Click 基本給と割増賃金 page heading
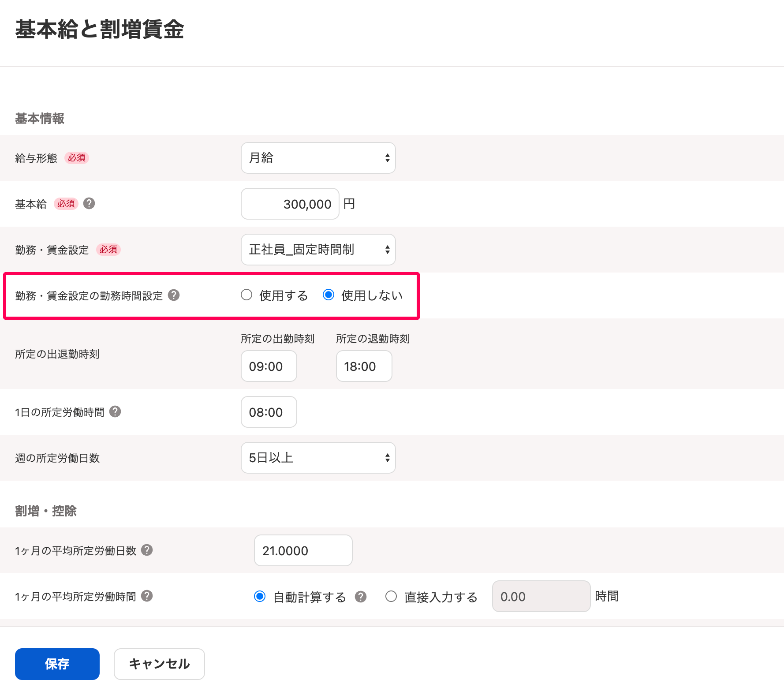Image resolution: width=784 pixels, height=695 pixels. [100, 30]
